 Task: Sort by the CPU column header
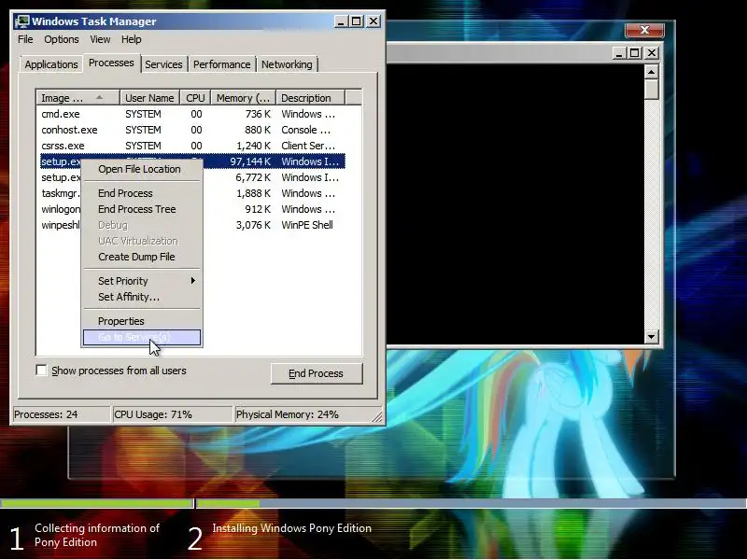[195, 98]
